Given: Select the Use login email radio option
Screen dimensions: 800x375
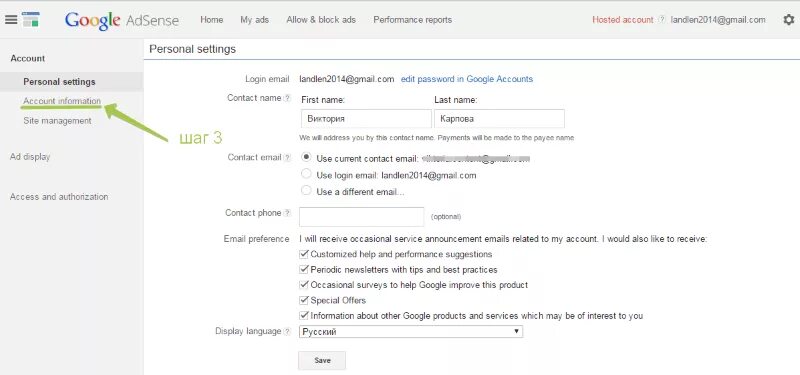Looking at the screenshot, I should pos(306,174).
